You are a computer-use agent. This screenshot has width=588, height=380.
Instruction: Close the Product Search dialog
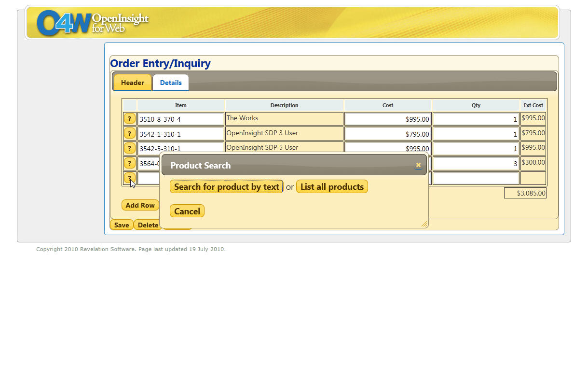[418, 165]
